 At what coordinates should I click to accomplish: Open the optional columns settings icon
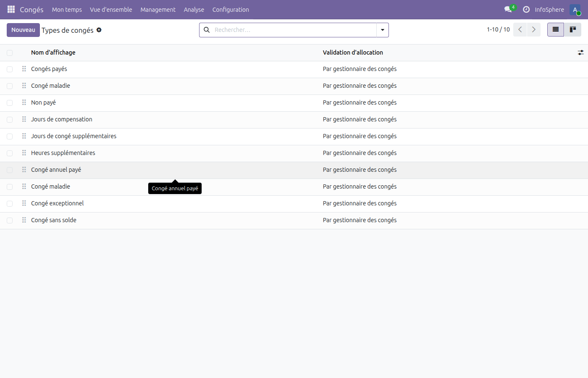(580, 52)
